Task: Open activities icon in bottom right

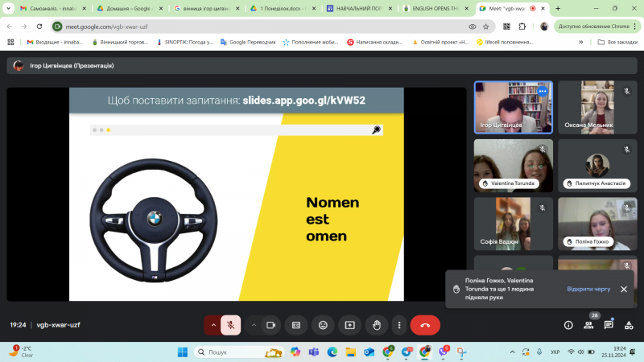Action: click(629, 325)
